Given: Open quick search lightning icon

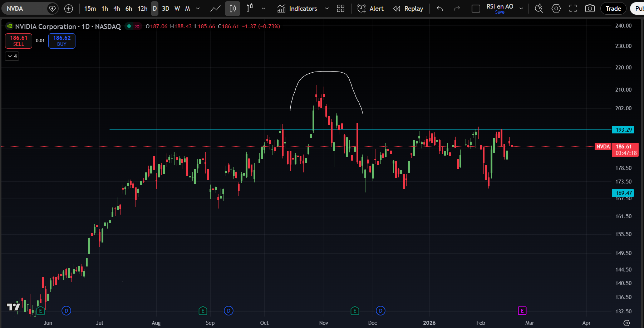Looking at the screenshot, I should click(539, 9).
